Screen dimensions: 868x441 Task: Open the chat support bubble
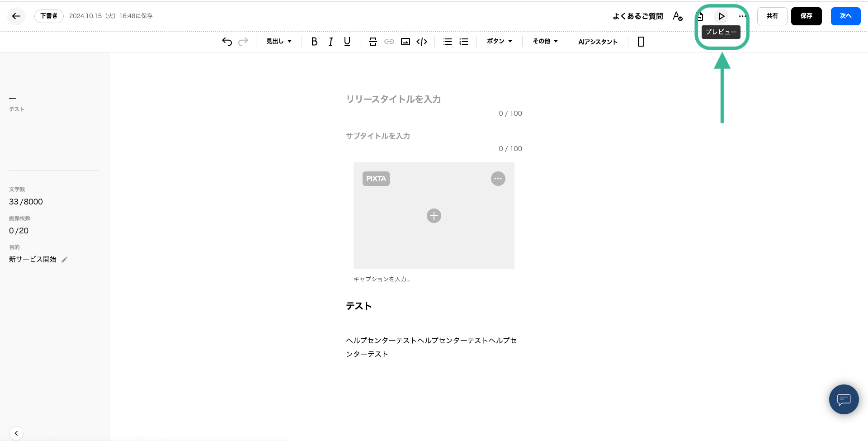tap(844, 399)
